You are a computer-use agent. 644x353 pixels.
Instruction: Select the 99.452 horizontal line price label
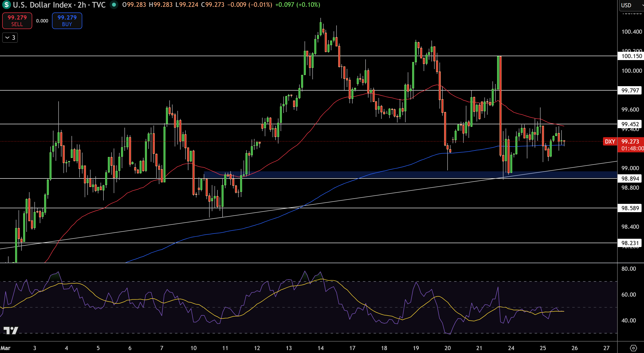(630, 124)
